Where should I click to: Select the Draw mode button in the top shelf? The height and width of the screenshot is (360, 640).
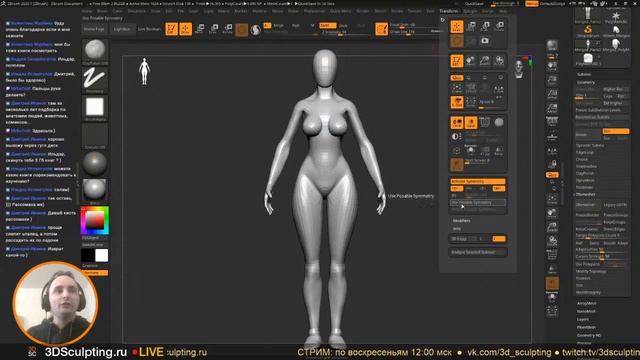click(186, 29)
